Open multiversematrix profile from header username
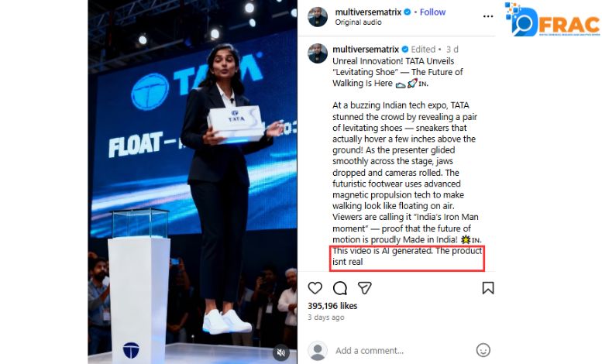 (x=368, y=12)
